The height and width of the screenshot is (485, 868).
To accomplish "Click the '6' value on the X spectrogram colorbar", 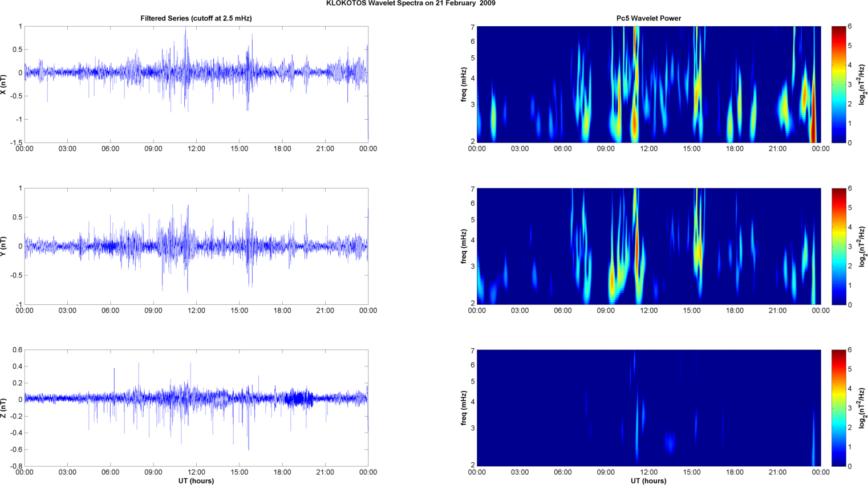I will [x=850, y=26].
